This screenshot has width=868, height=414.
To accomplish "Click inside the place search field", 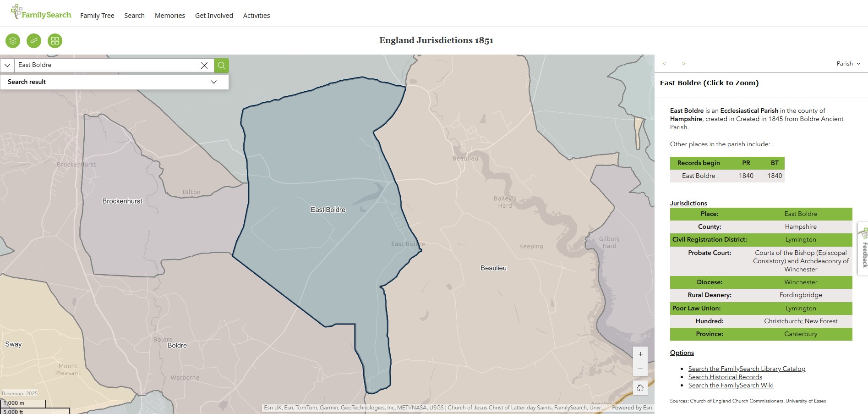I will click(105, 65).
